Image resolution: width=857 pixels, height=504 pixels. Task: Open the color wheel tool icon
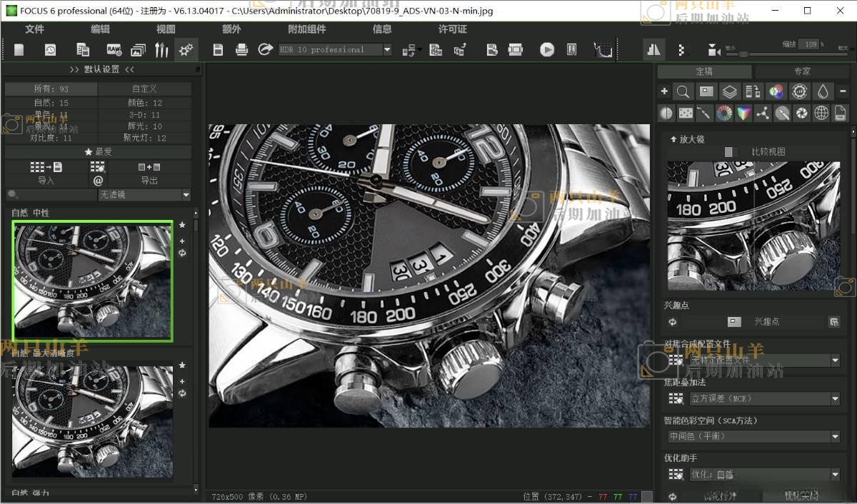click(724, 113)
